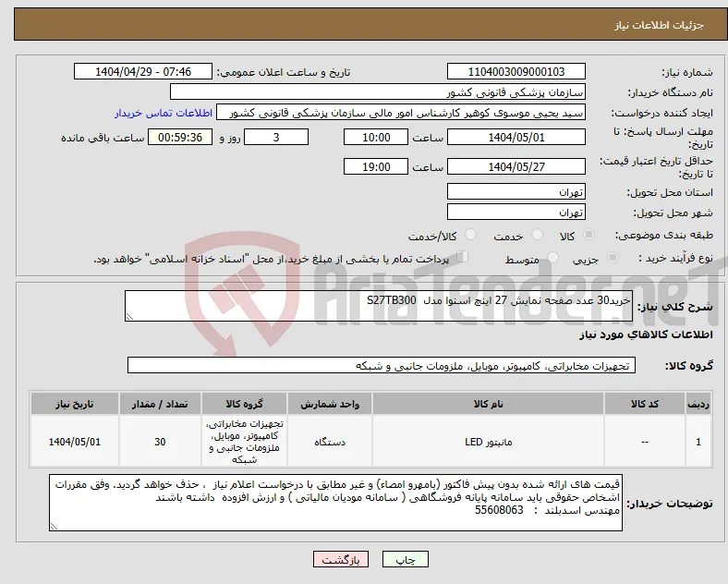The width and height of the screenshot is (728, 584).
Task: Click the مانیتور LED product name cell
Action: pyautogui.click(x=488, y=442)
